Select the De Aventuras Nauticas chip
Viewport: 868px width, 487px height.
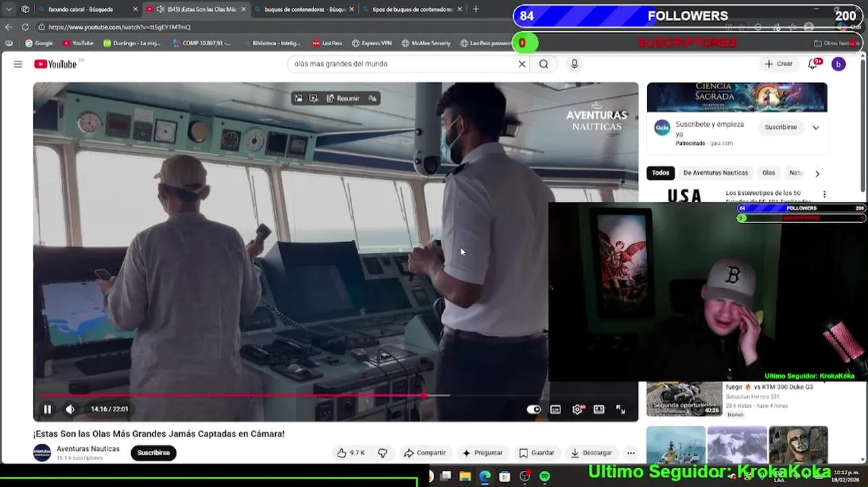coord(715,173)
